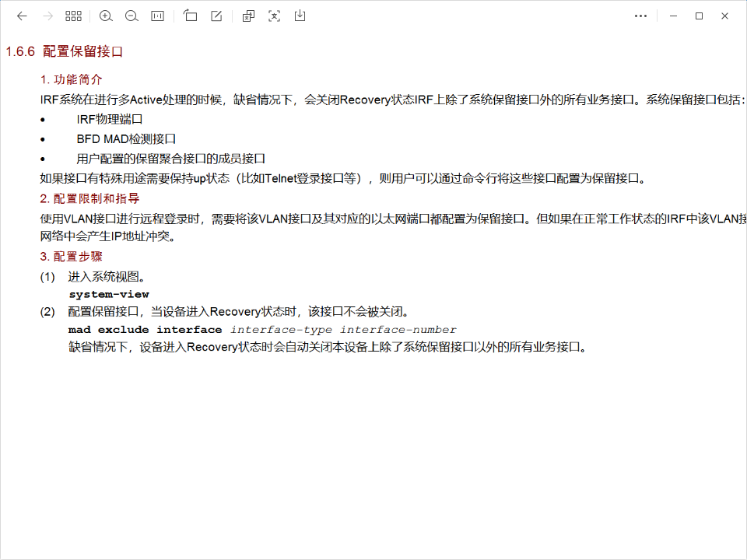The height and width of the screenshot is (560, 747).
Task: Show the image at actual size 1:1
Action: (x=157, y=16)
